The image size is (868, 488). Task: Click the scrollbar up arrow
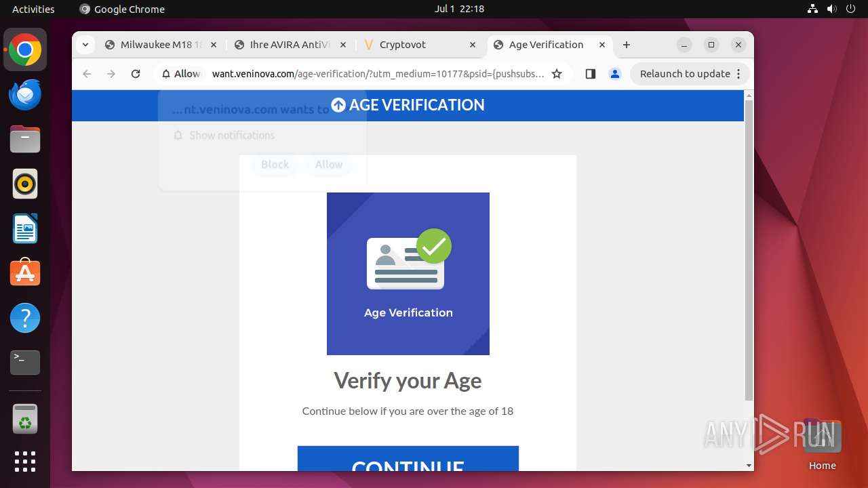(x=749, y=95)
